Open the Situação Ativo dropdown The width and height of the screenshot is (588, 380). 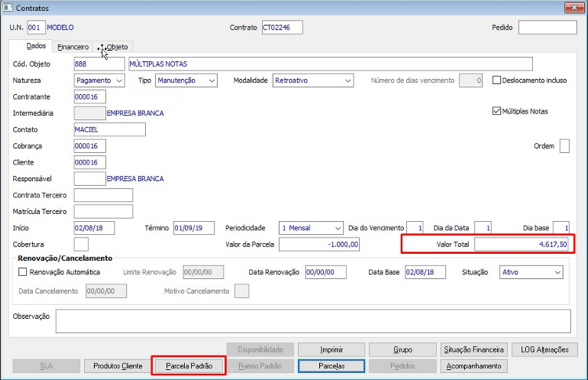pos(531,272)
